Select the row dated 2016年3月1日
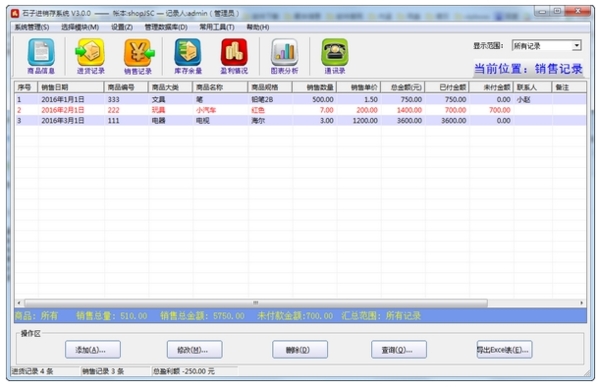Viewport: 599px width, 388px height. click(300, 121)
